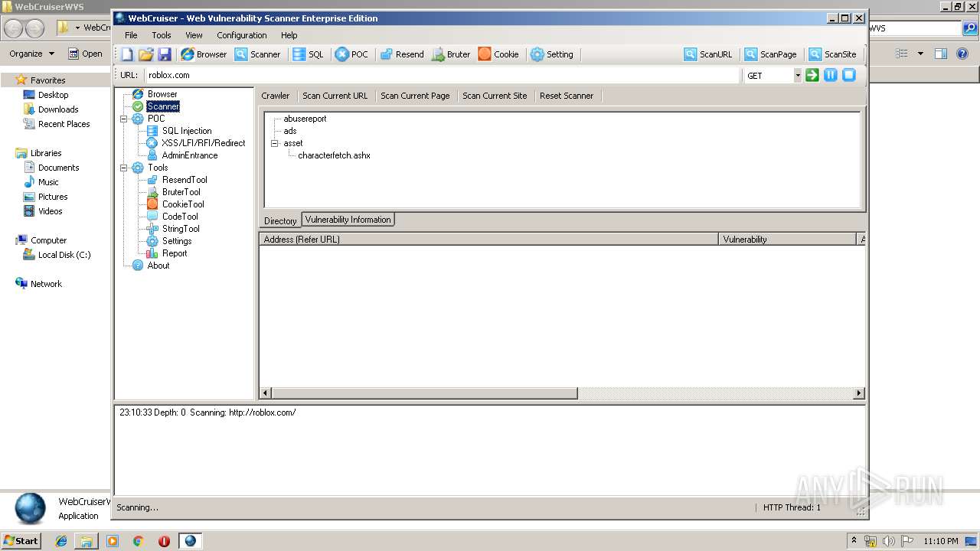Click Reset Scanner button
This screenshot has height=551, width=980.
(x=567, y=96)
